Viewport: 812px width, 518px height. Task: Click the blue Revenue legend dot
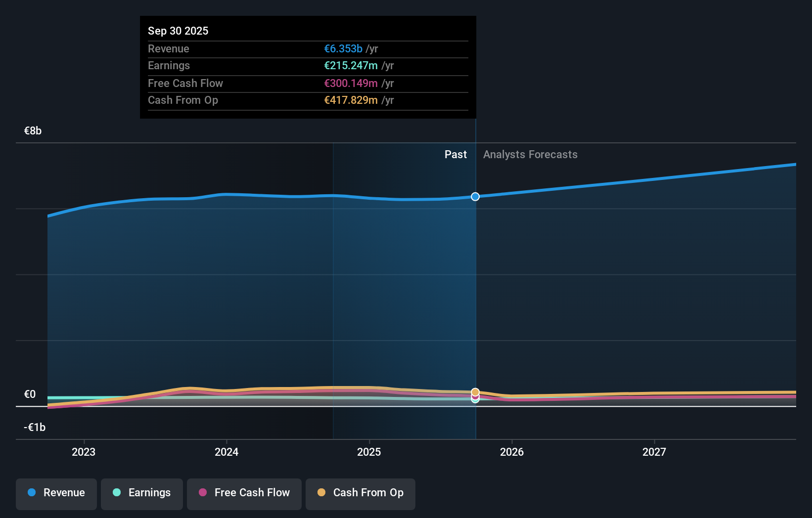tap(31, 493)
